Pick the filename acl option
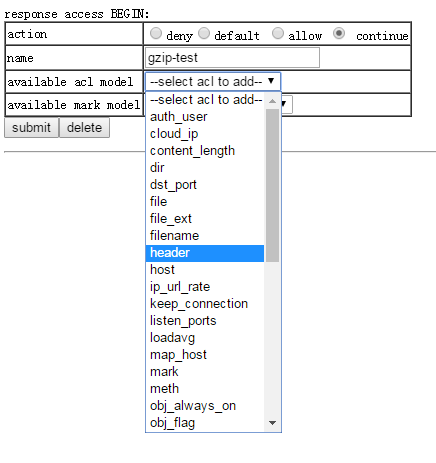Viewport: 436px width, 463px height. coord(205,236)
